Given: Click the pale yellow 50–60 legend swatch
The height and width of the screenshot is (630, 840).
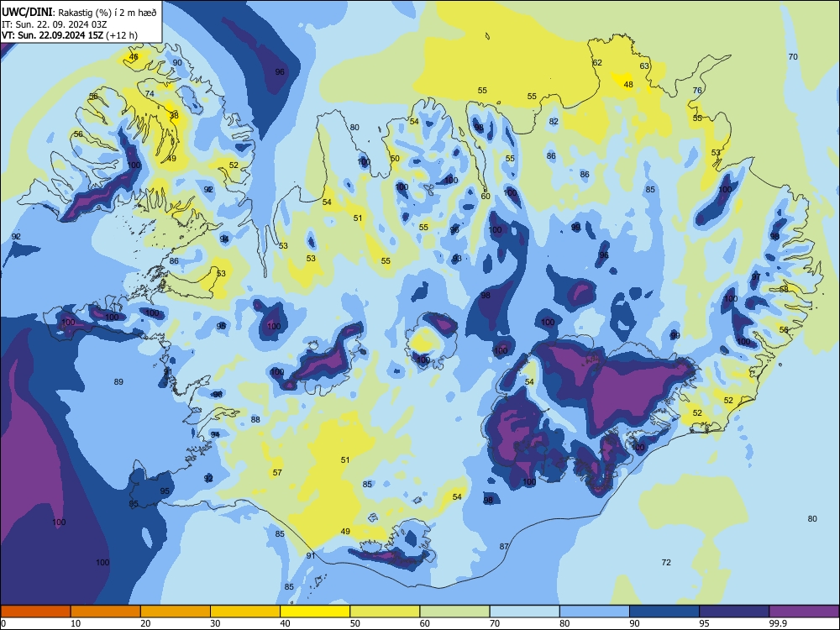Looking at the screenshot, I should [x=385, y=612].
